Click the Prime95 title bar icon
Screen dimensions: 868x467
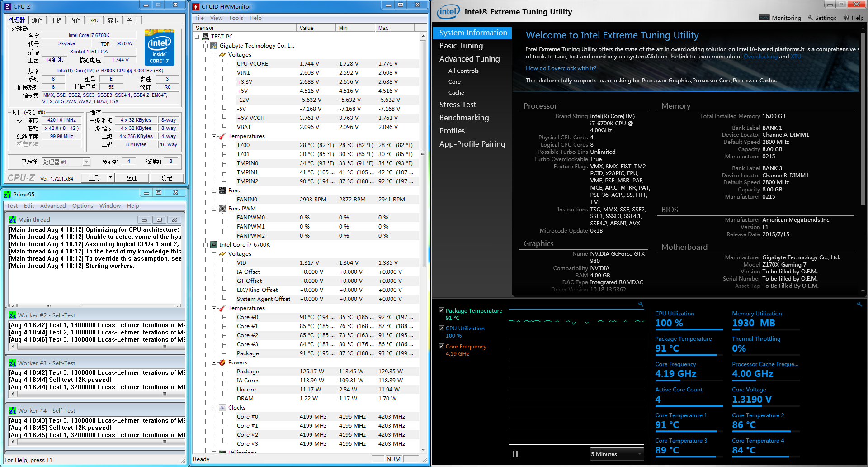[x=7, y=194]
